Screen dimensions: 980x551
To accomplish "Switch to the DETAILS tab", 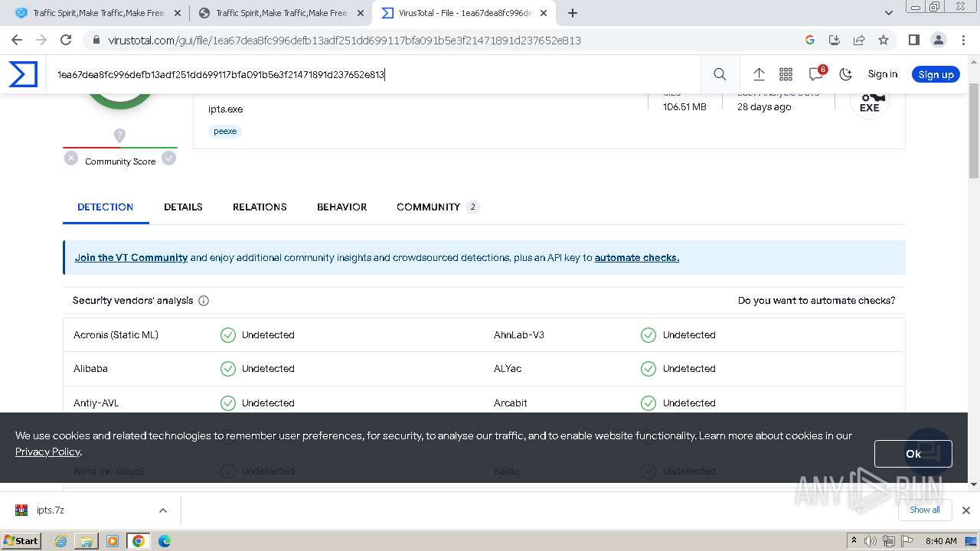I will [183, 207].
